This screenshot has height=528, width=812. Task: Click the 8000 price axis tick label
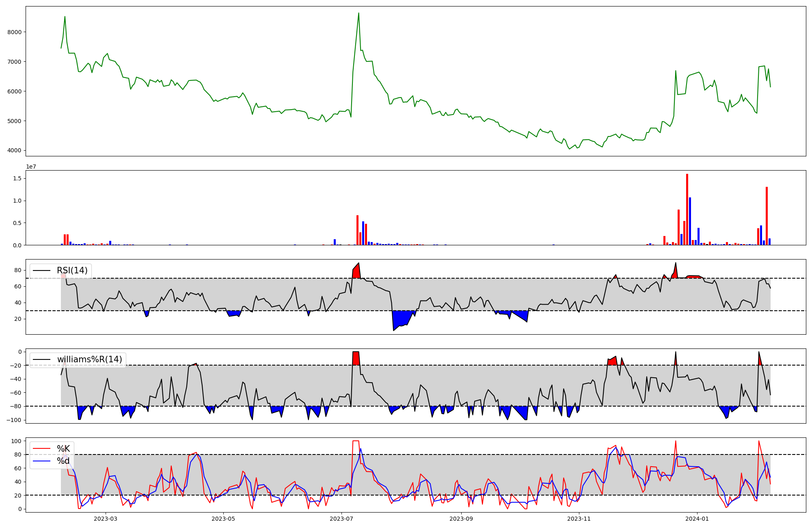[15, 32]
